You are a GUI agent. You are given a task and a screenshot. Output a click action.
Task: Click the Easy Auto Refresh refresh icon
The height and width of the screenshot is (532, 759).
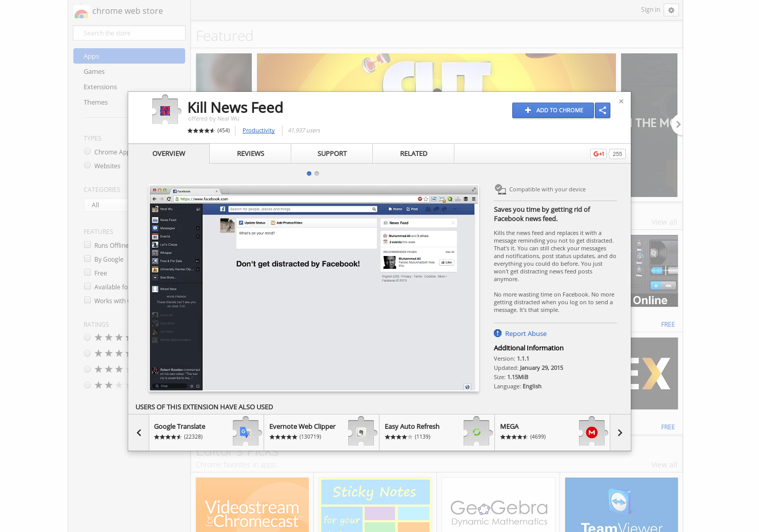coord(477,432)
